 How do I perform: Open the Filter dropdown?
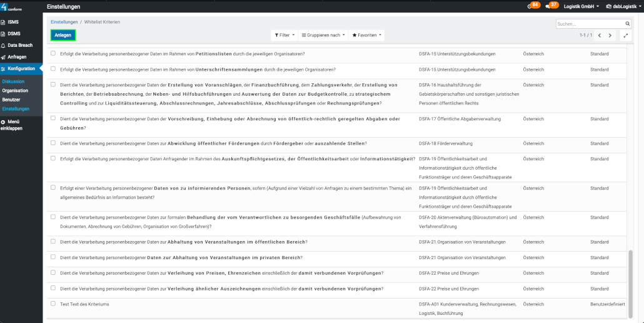pyautogui.click(x=284, y=35)
